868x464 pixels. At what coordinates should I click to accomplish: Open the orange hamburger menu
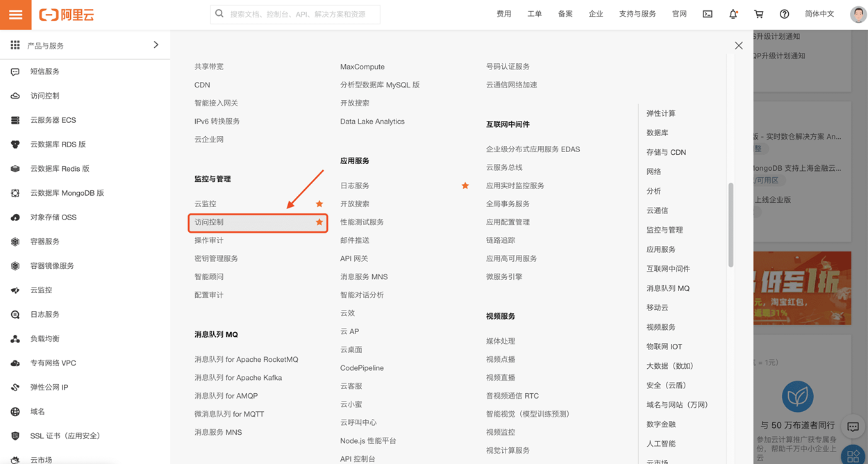pyautogui.click(x=15, y=15)
